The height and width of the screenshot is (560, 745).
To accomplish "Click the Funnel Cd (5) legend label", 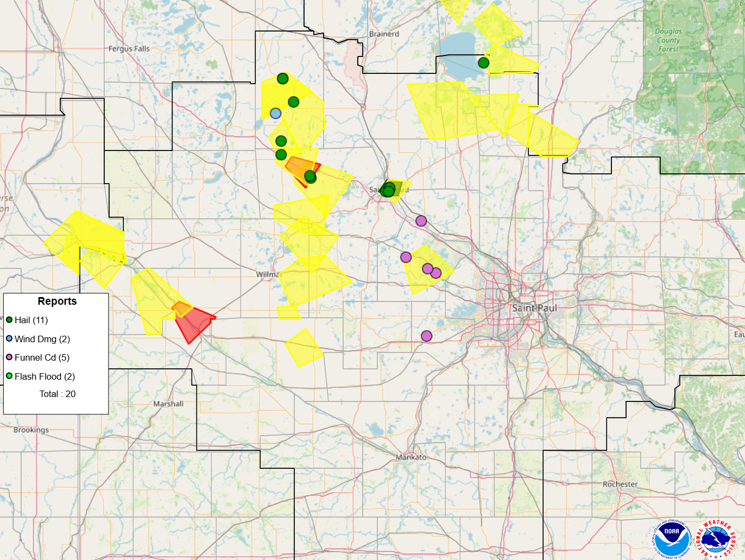I will tap(42, 357).
